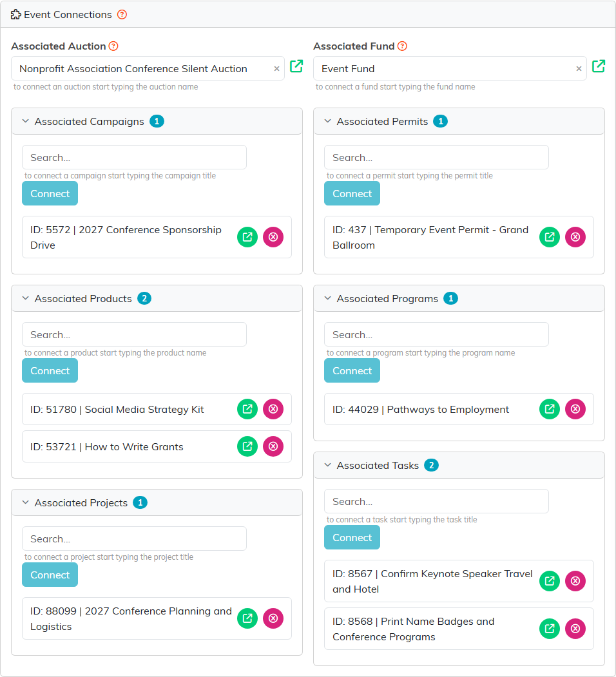Collapse the Associated Projects section

pos(26,502)
